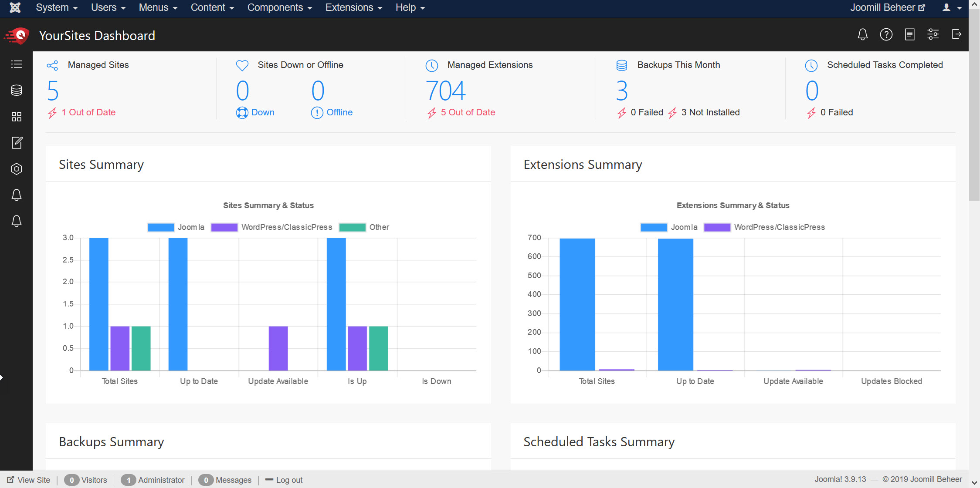Open the help question mark icon
980x488 pixels.
886,35
